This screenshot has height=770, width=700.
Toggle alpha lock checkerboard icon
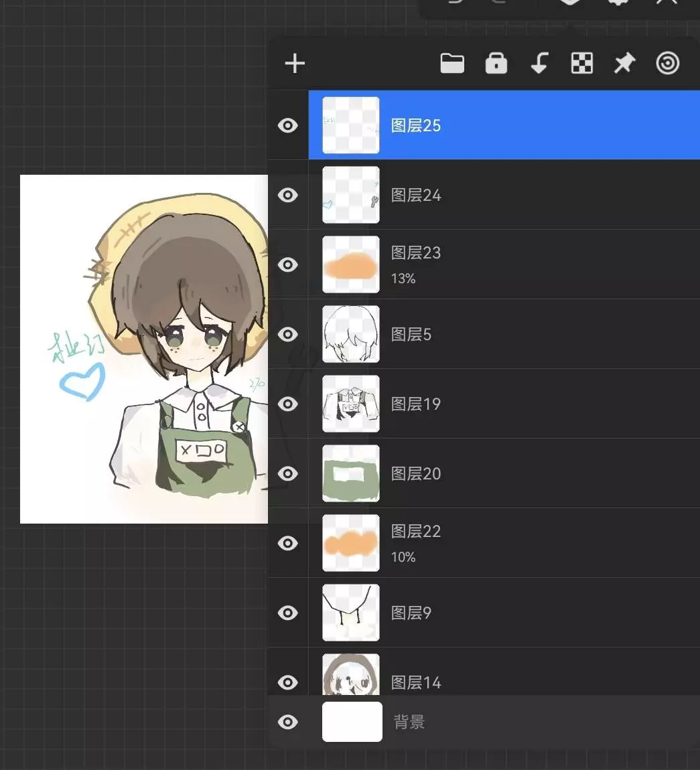click(x=581, y=64)
